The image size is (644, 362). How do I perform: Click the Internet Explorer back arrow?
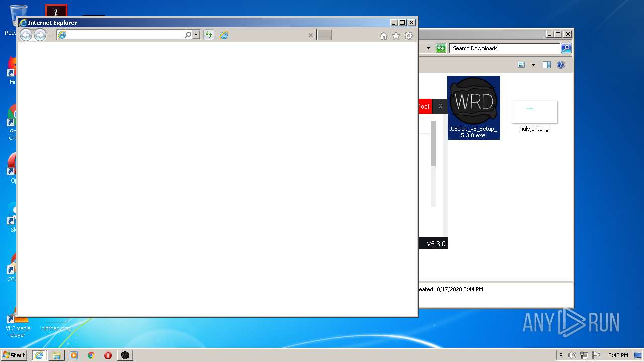tap(26, 35)
